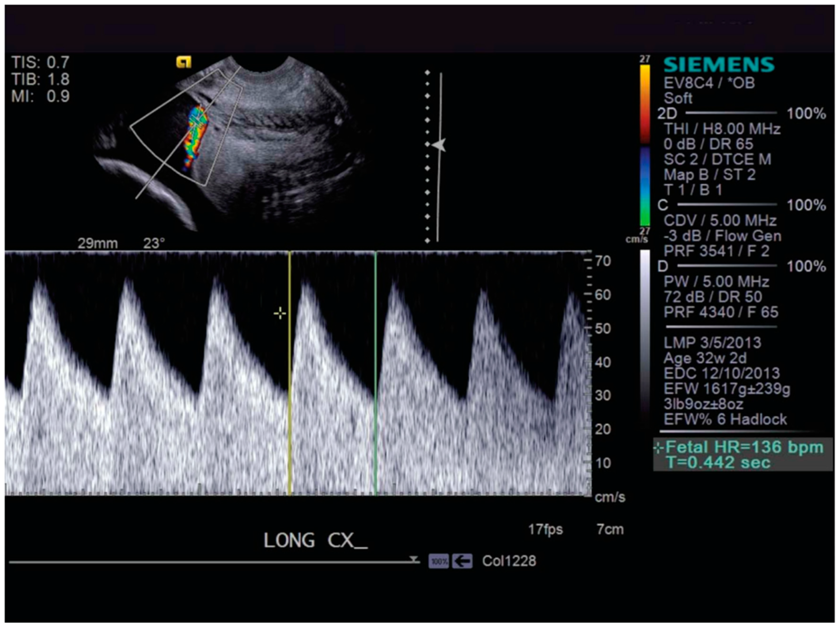Click the EDC 12/10/2013 entry
The image size is (840, 627).
point(722,373)
